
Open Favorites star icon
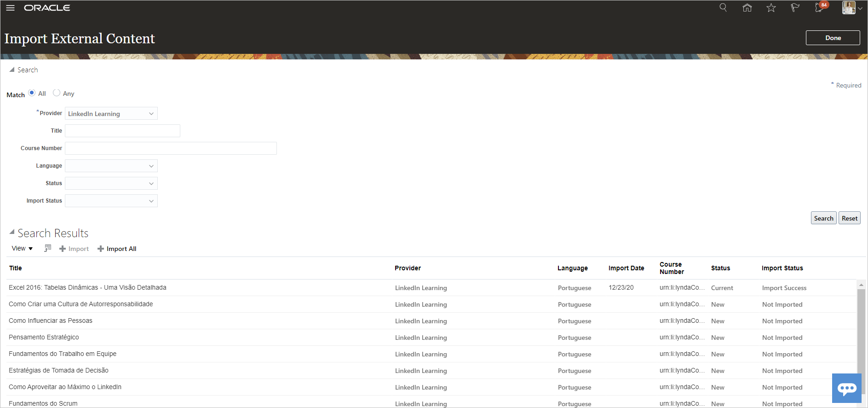(x=771, y=7)
